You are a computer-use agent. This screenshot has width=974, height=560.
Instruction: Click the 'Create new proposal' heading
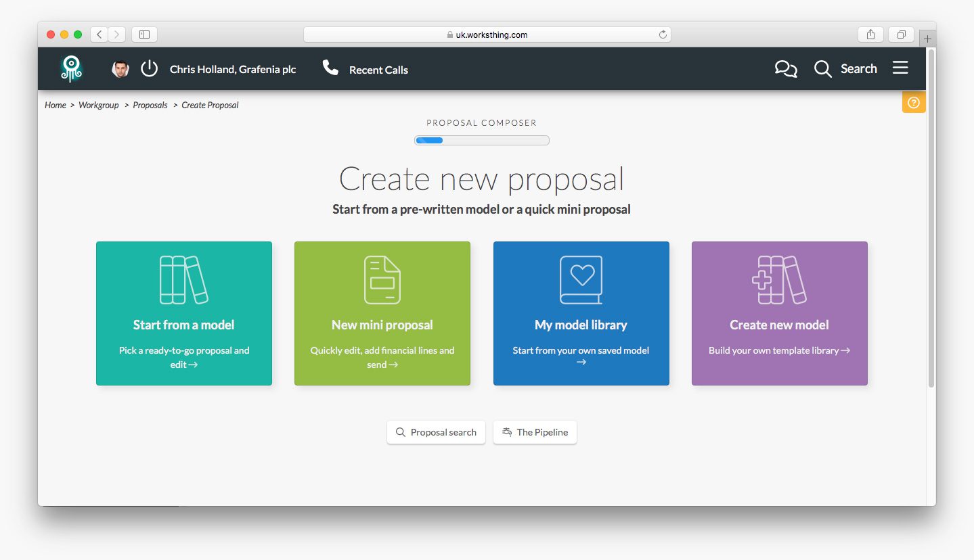(x=481, y=179)
